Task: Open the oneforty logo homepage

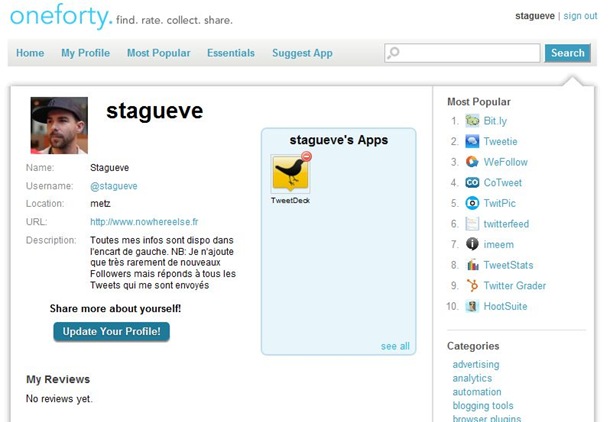Action: pyautogui.click(x=61, y=17)
